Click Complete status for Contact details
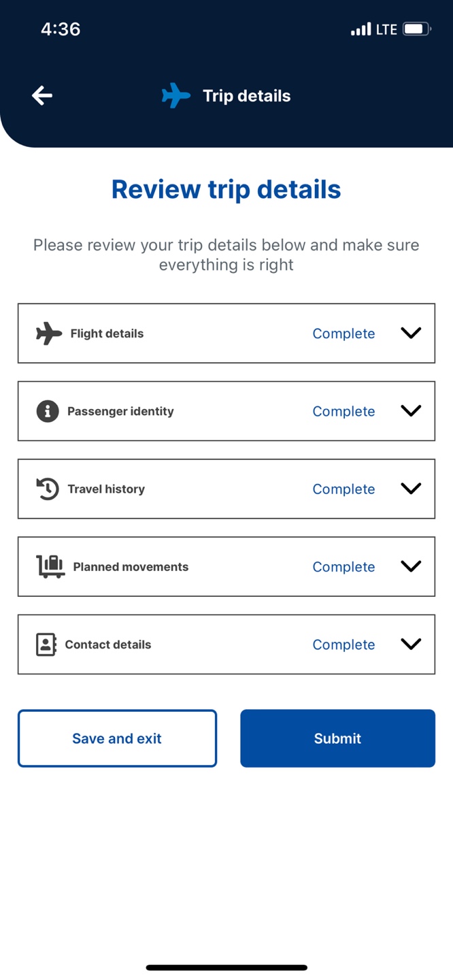 tap(343, 644)
